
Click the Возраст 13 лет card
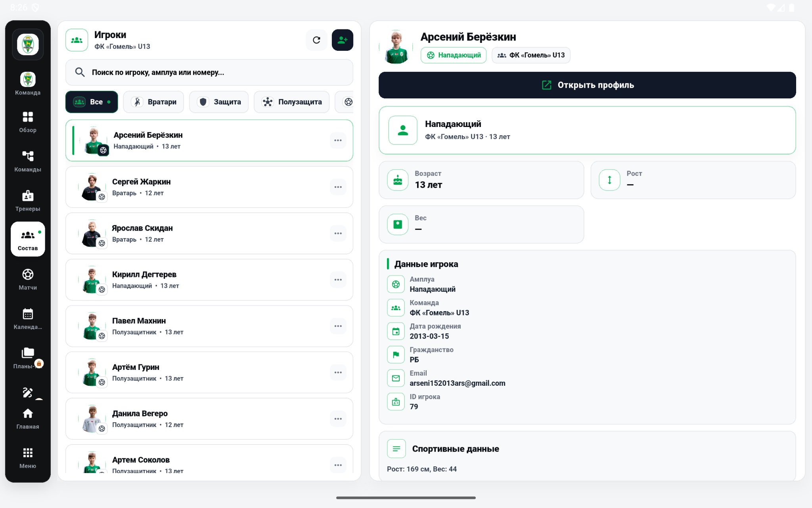pos(481,180)
